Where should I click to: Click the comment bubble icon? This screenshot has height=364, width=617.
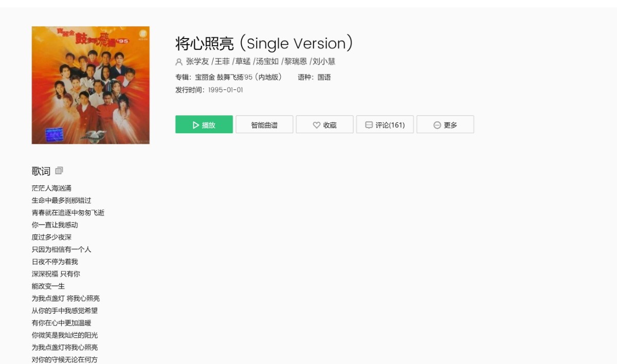[x=369, y=125]
